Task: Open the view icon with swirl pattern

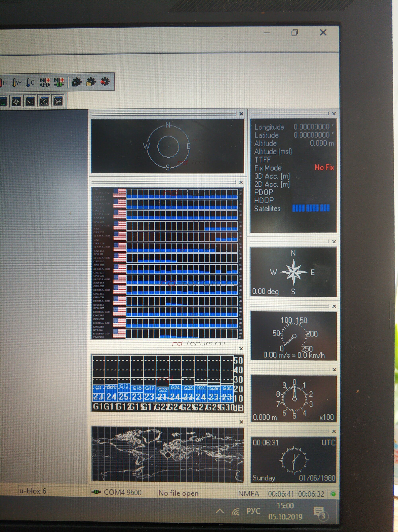Action: (16, 101)
